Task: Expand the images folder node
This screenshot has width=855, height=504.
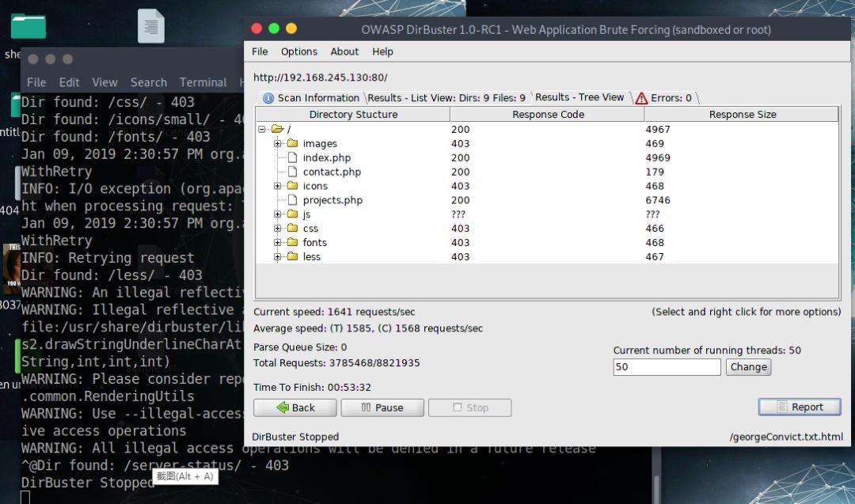Action: pyautogui.click(x=278, y=143)
